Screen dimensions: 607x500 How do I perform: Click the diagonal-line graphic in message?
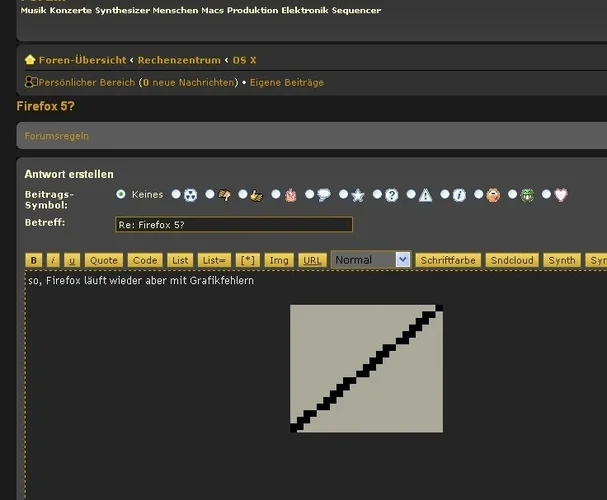(367, 369)
